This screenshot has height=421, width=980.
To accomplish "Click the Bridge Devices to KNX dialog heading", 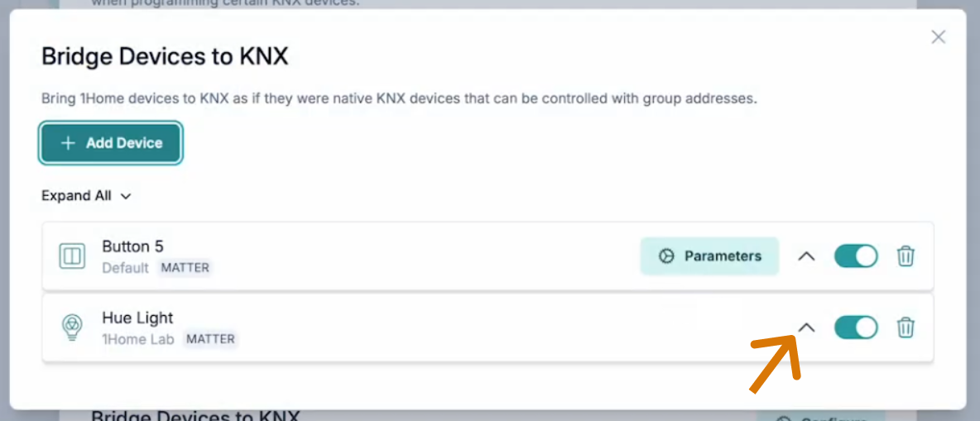I will pyautogui.click(x=165, y=57).
